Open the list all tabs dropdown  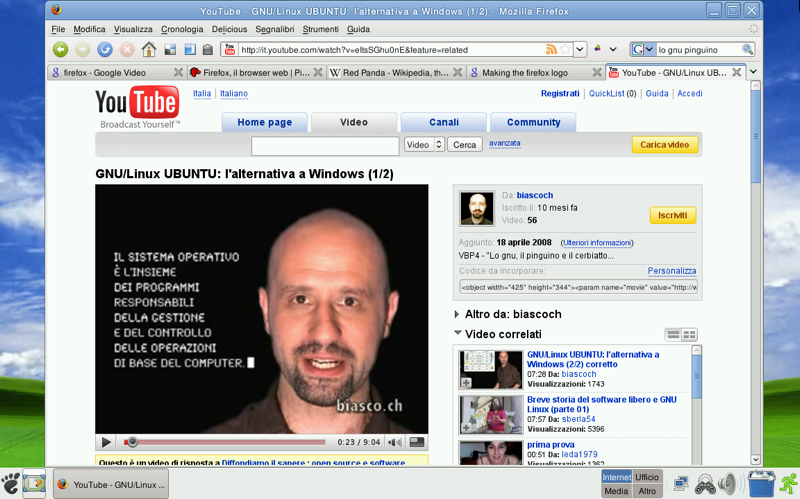pos(754,72)
